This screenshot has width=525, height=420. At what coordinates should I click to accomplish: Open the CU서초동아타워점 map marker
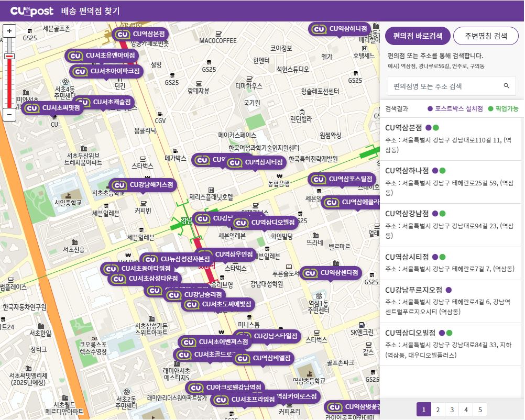[137, 269]
